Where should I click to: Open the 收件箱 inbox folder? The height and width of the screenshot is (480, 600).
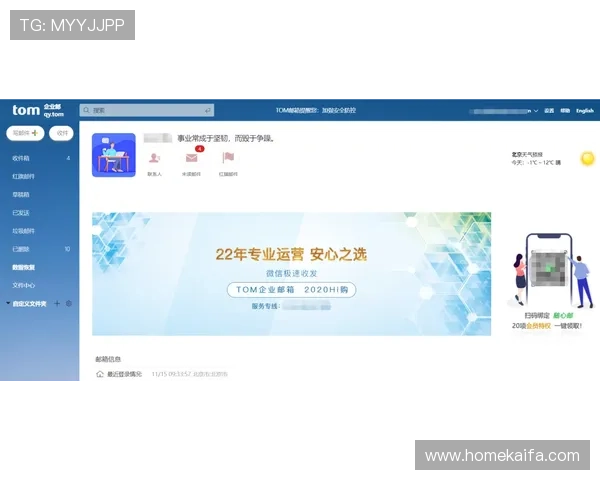(21, 158)
